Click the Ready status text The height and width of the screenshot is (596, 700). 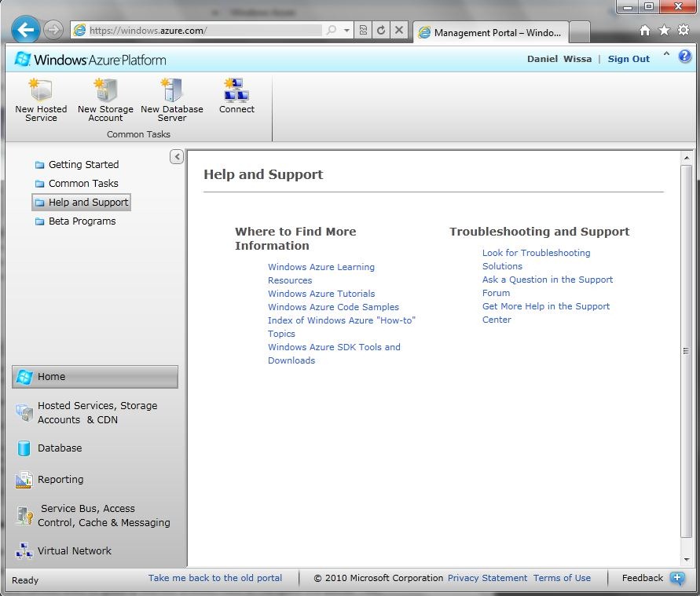pos(25,580)
